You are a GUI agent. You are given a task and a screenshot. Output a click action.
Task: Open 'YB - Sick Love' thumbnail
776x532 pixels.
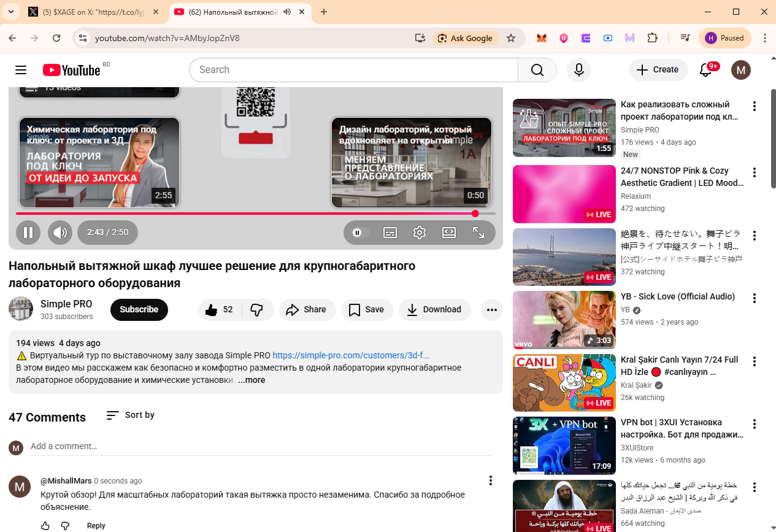tap(564, 320)
